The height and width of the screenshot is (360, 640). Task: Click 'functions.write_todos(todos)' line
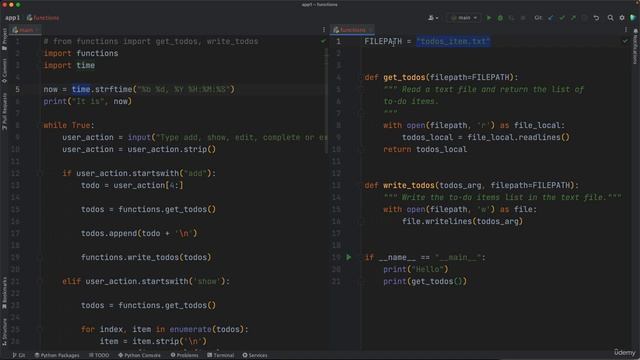(146, 258)
